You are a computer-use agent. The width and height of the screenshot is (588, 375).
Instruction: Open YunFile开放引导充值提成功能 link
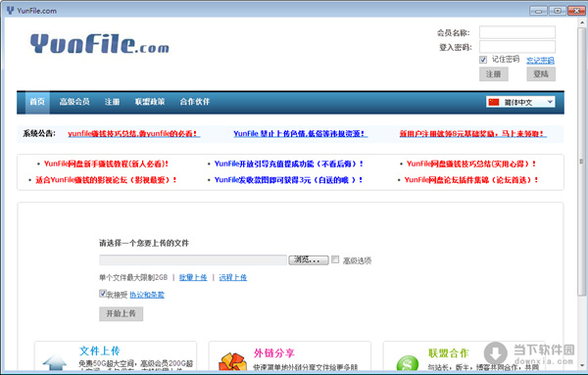(289, 164)
